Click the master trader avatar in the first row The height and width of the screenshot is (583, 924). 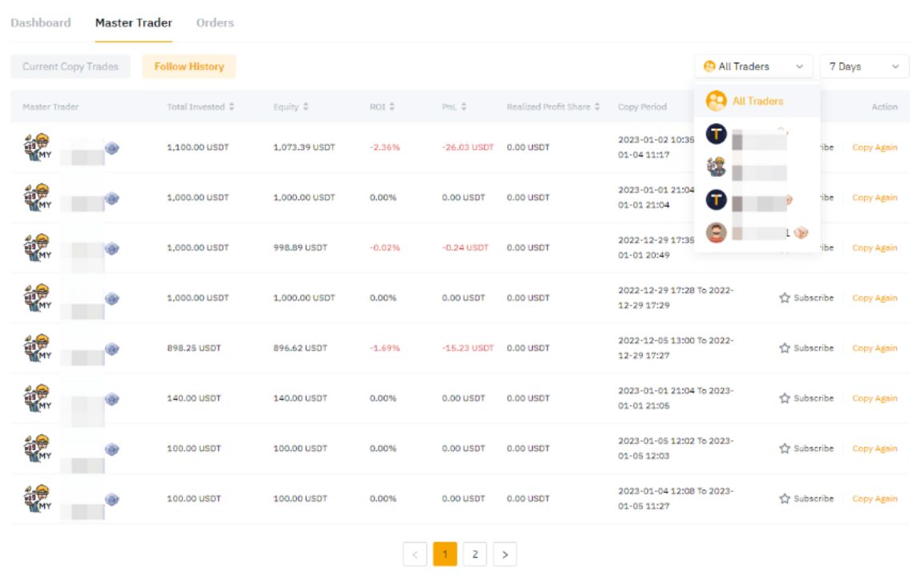click(x=37, y=147)
